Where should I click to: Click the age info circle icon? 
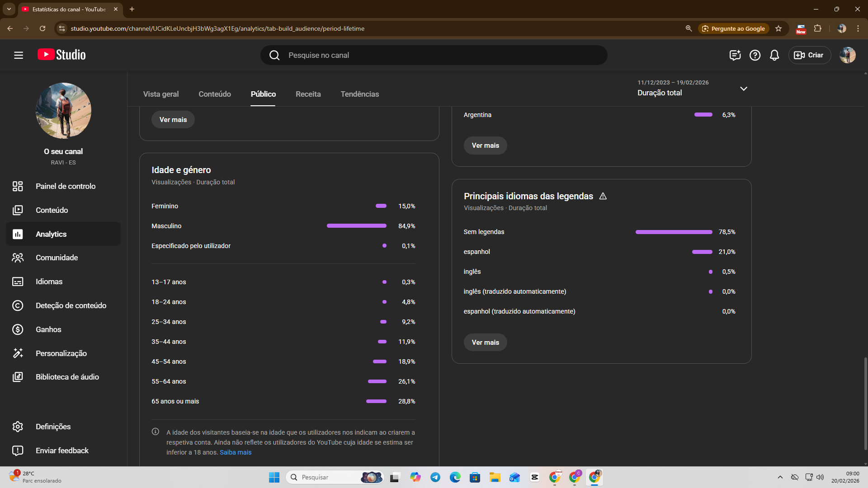pos(156,432)
